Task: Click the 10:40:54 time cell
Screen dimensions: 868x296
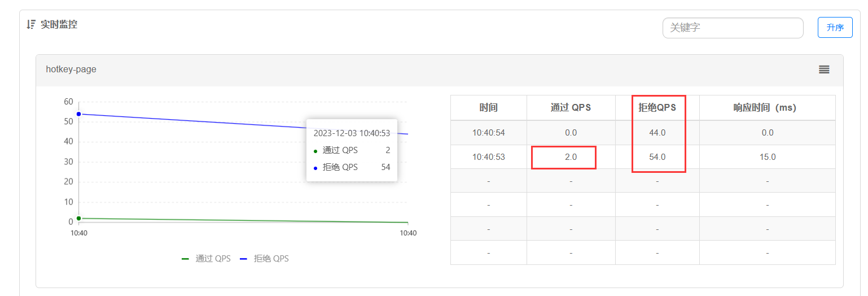Action: pos(488,133)
